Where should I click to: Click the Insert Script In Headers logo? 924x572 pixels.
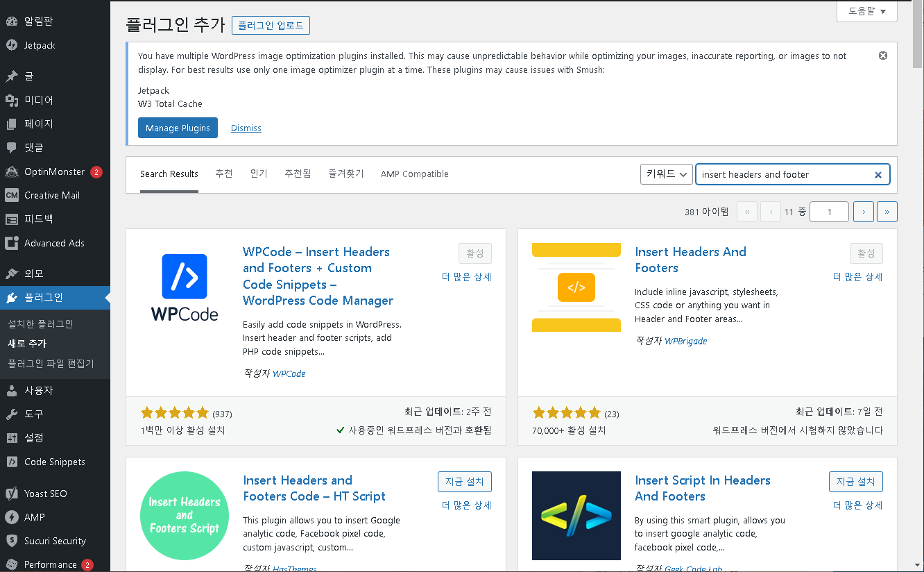click(576, 516)
